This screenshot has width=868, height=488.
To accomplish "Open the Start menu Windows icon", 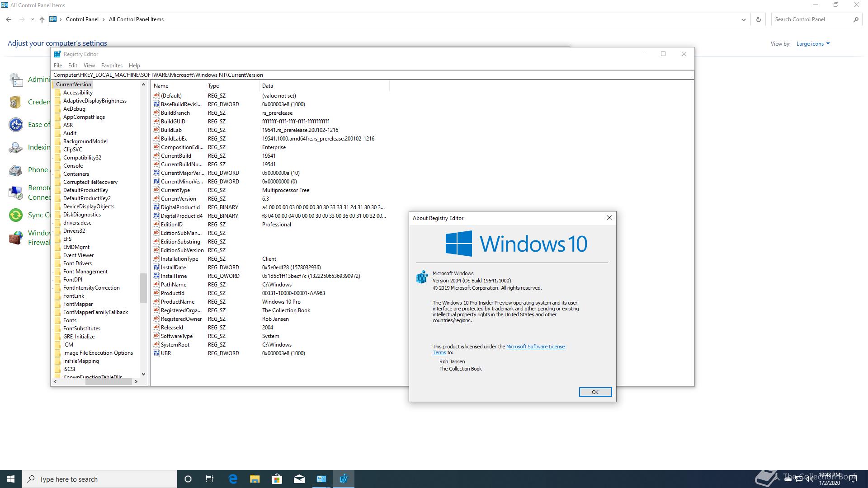I will 11,479.
